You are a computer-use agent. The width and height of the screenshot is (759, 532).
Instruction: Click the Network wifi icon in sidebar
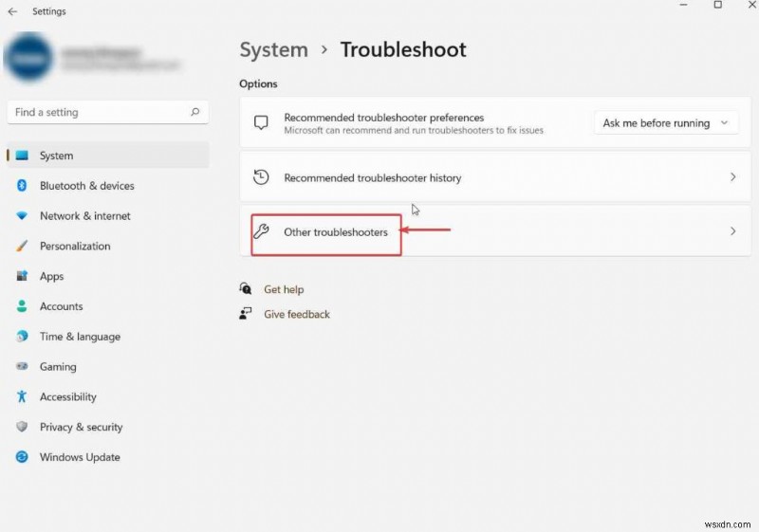pos(22,215)
